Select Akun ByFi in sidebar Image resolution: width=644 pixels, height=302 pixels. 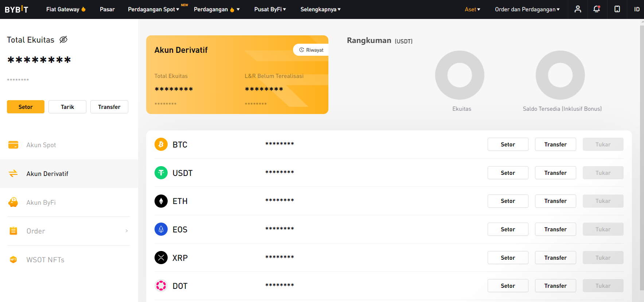point(69,202)
